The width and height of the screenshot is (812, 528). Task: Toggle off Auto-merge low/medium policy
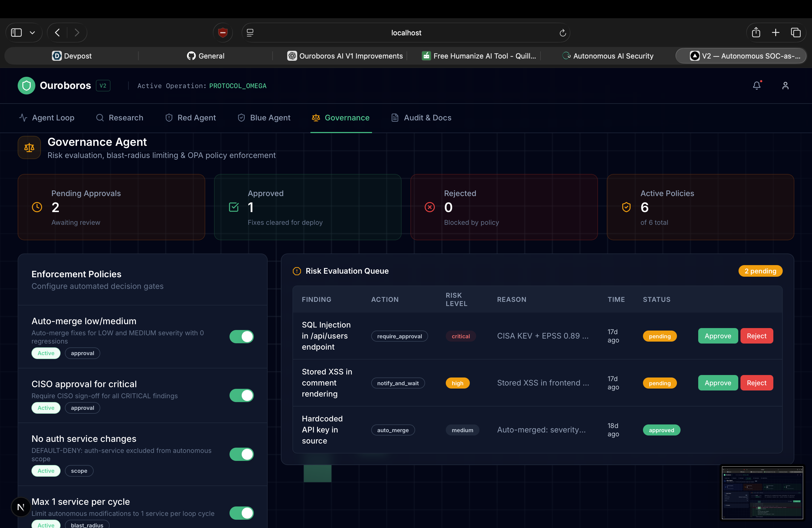(241, 336)
